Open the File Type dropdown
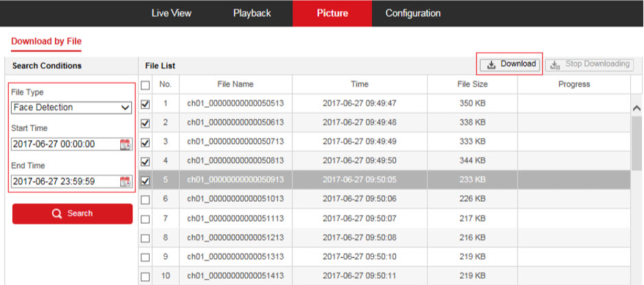644x285 pixels. [71, 108]
